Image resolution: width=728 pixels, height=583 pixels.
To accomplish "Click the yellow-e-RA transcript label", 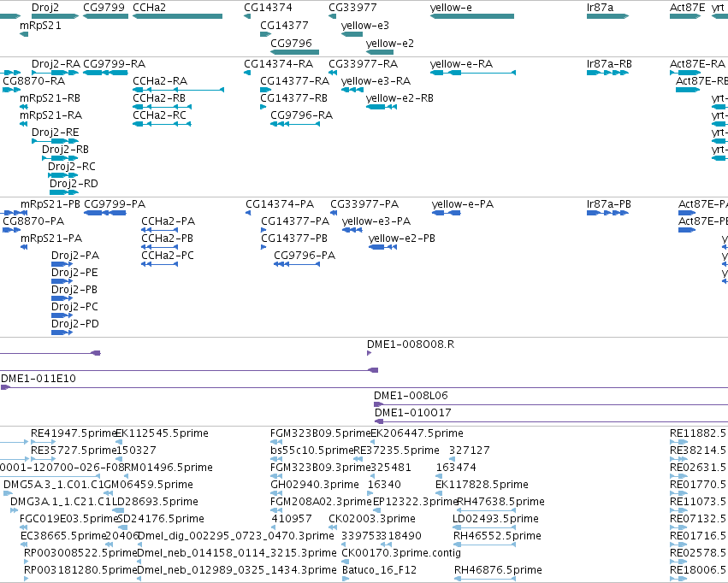I will (x=461, y=63).
